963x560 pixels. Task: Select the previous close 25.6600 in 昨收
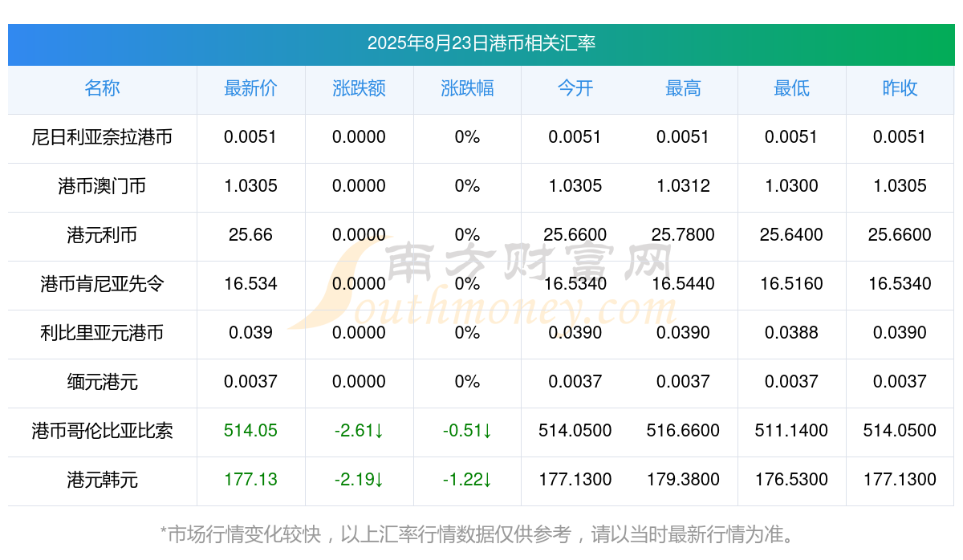[x=900, y=235]
